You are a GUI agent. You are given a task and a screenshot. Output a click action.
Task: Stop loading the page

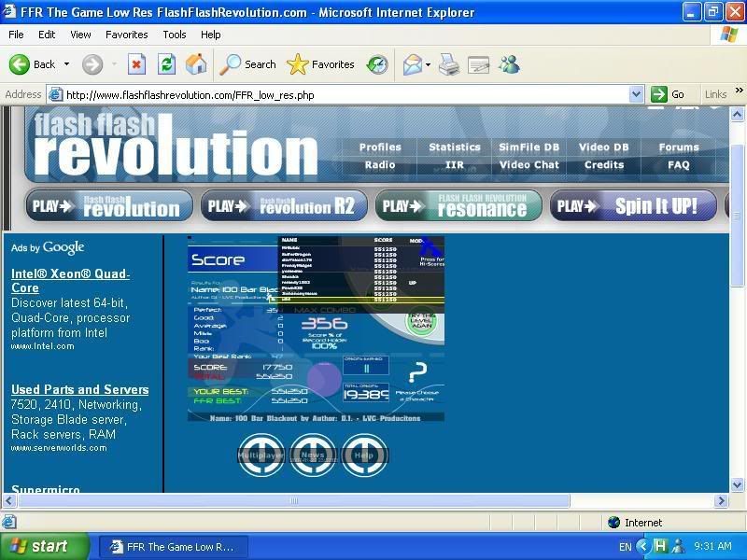pyautogui.click(x=136, y=64)
